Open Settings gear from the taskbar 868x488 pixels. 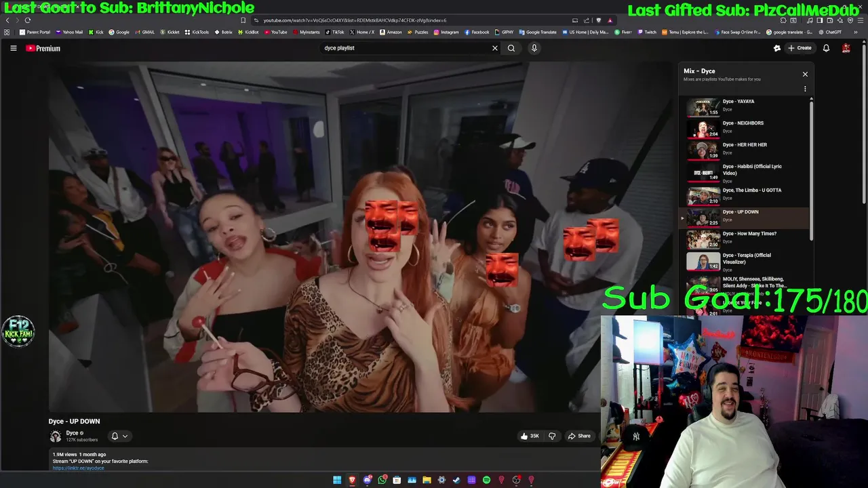click(441, 480)
